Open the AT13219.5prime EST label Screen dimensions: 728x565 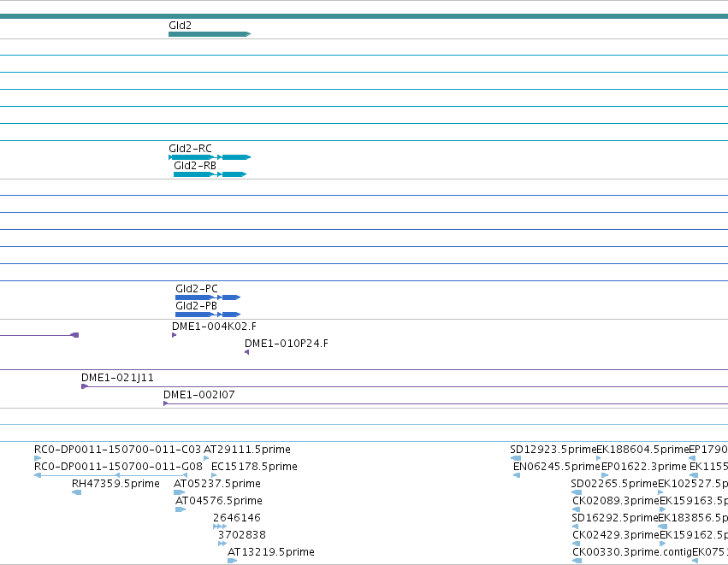pyautogui.click(x=270, y=552)
